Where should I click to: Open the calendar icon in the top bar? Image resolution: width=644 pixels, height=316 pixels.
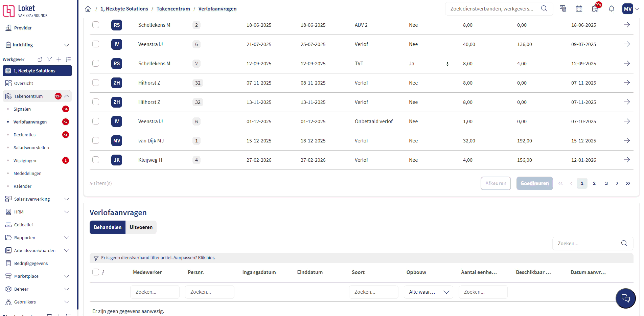(579, 9)
